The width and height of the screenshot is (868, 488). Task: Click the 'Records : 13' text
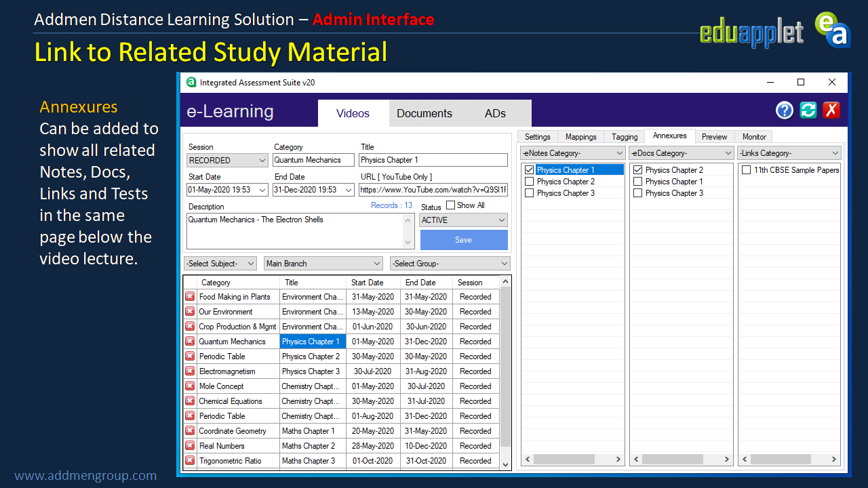tap(391, 205)
